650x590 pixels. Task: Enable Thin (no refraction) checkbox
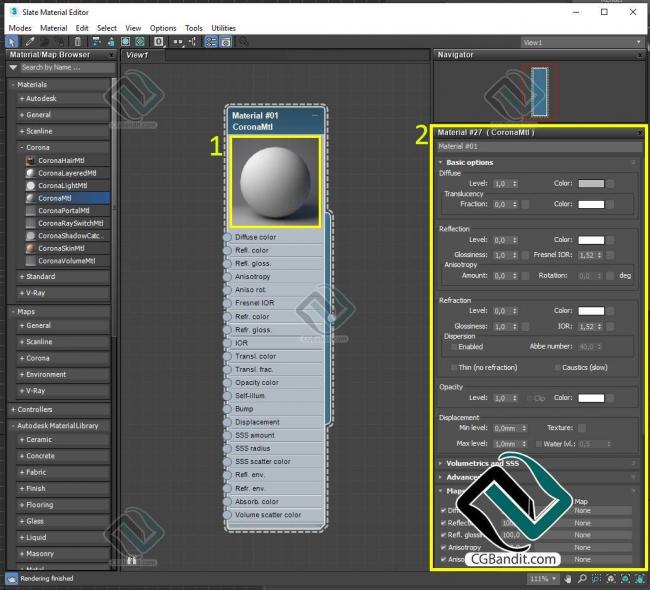pyautogui.click(x=454, y=367)
